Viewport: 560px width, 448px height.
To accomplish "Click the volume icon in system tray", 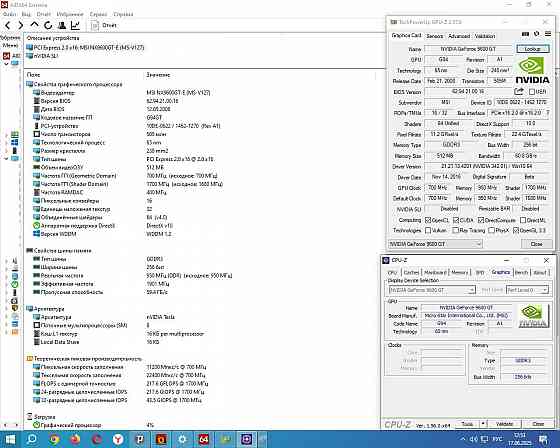I will (474, 439).
